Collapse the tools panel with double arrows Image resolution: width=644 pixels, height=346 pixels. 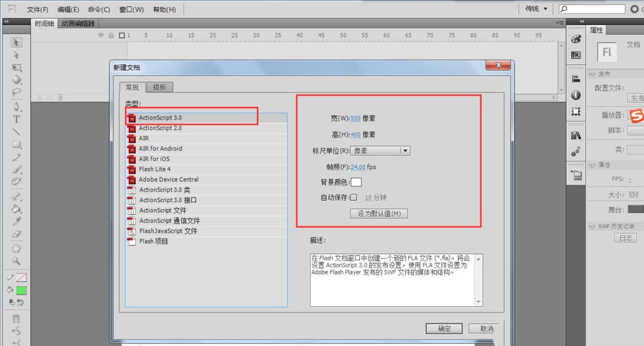click(6, 21)
